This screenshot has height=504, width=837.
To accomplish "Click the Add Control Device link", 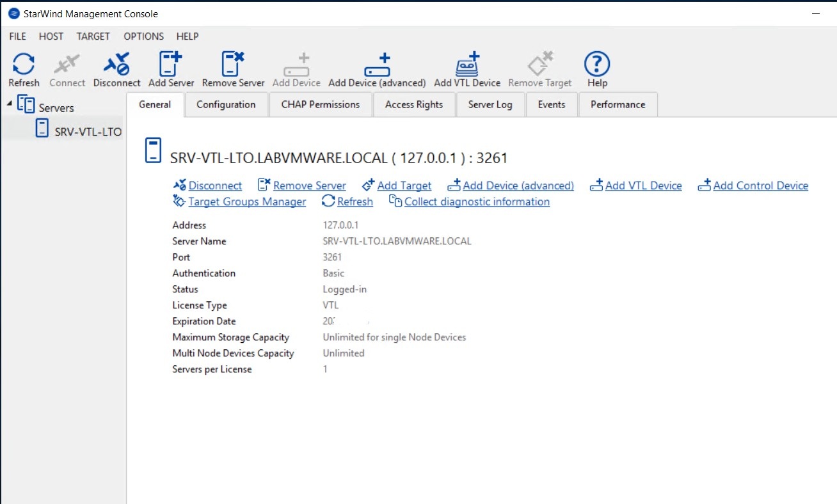I will [x=760, y=186].
